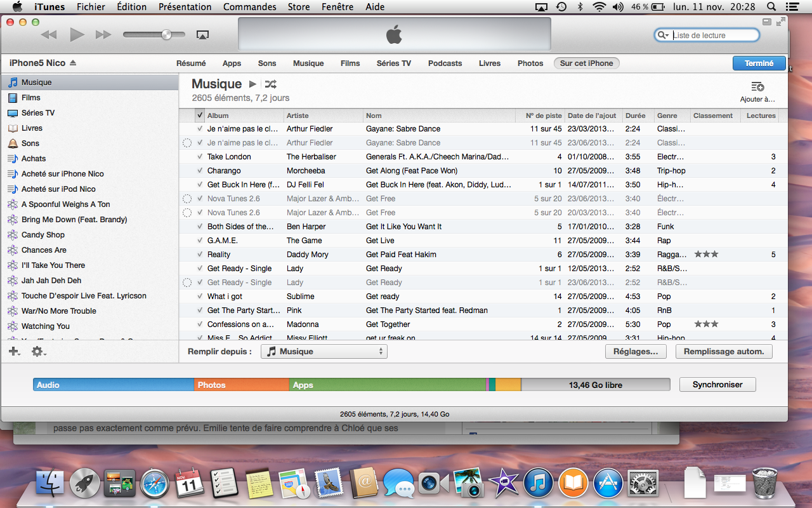Click the Apps capacity bar segment
The height and width of the screenshot is (508, 812).
tap(387, 385)
